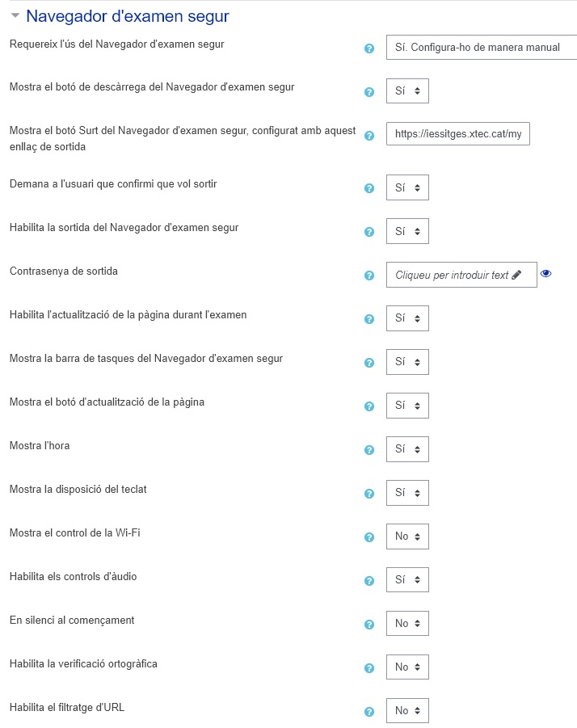The image size is (577, 728).
Task: Show help for Contrasenya de sortida
Action: click(369, 276)
